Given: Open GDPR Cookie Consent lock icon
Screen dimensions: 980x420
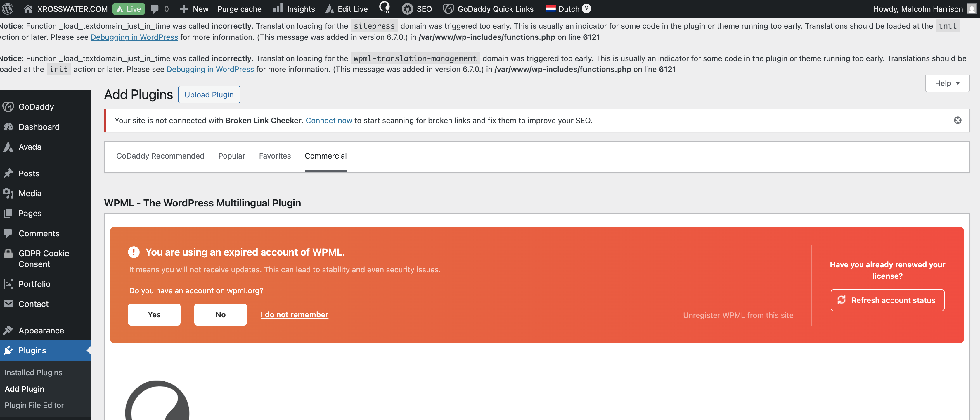Looking at the screenshot, I should coord(8,253).
